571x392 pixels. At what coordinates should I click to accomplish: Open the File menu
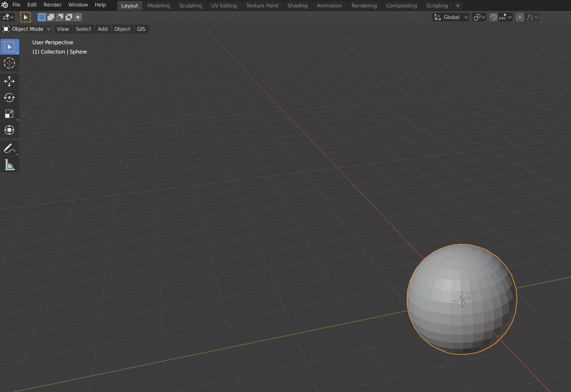16,5
